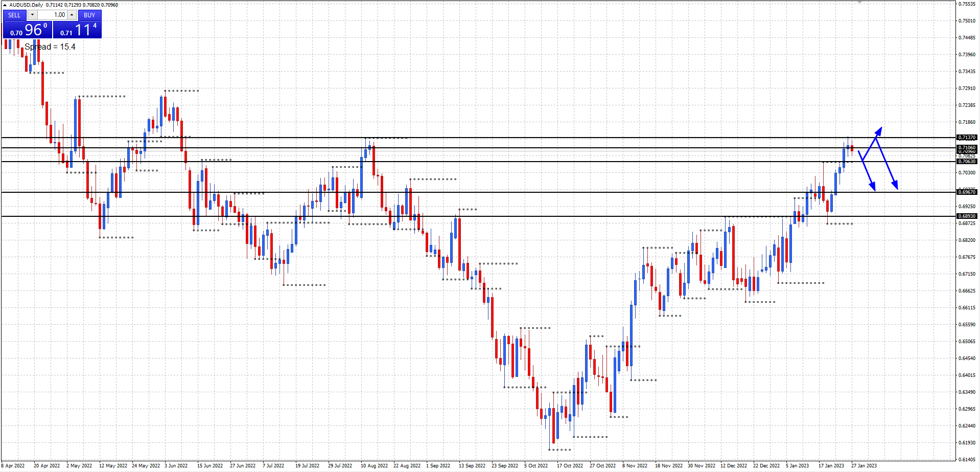The width and height of the screenshot is (980, 472).
Task: Collapse the one-click trading panel triangle
Action: [x=5, y=5]
